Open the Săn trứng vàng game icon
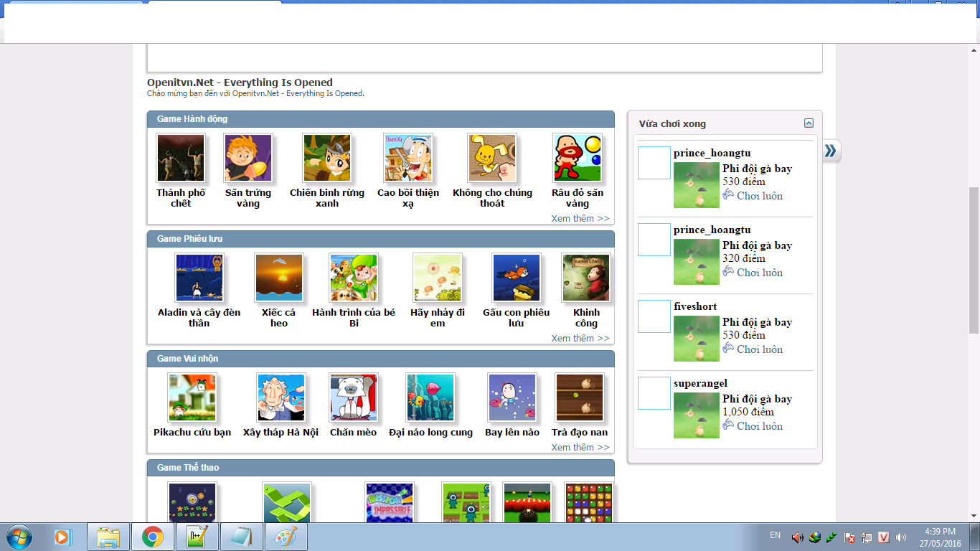This screenshot has width=980, height=551. 248,158
